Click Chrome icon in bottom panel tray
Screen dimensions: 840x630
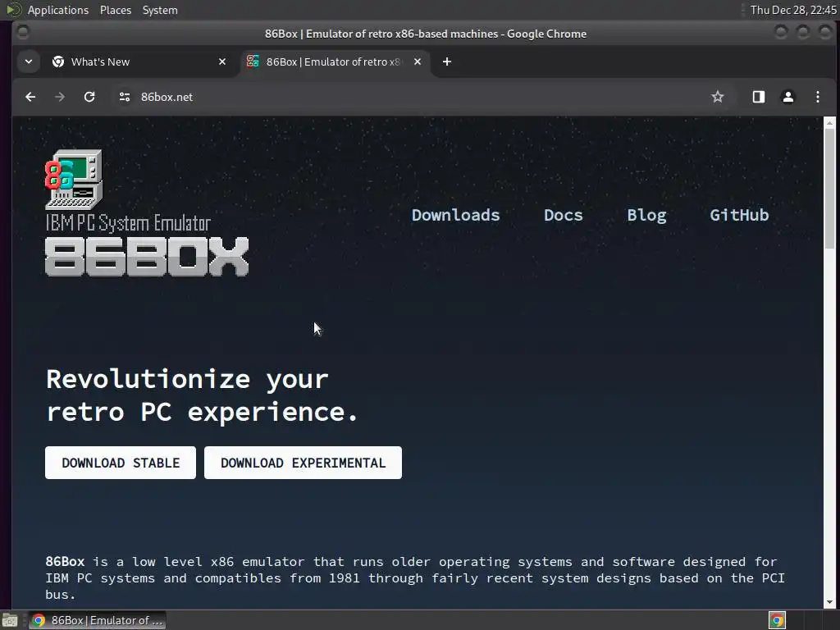[x=777, y=620]
